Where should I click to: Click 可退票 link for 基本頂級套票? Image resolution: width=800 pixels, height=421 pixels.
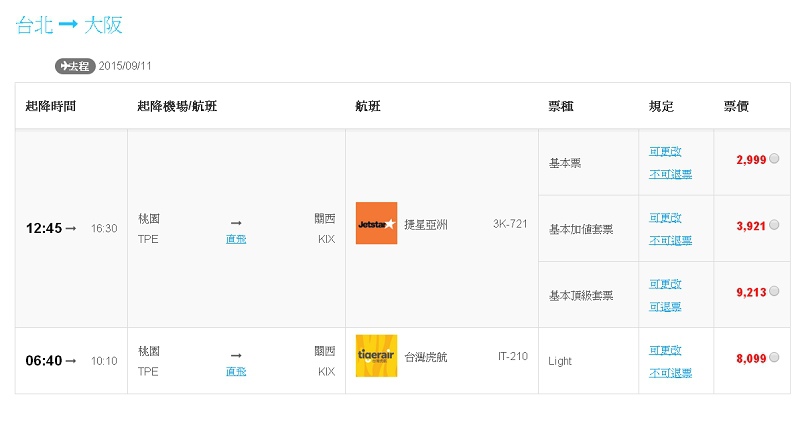point(665,306)
